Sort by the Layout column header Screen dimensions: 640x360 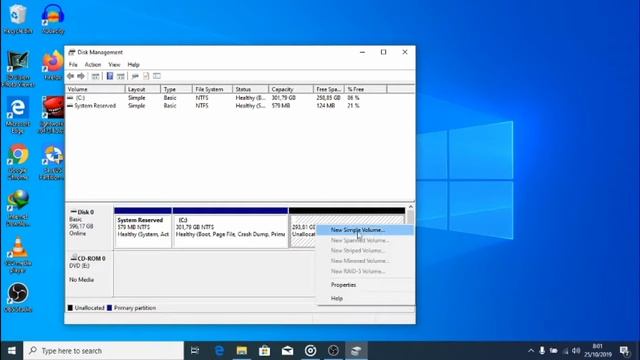(x=142, y=89)
